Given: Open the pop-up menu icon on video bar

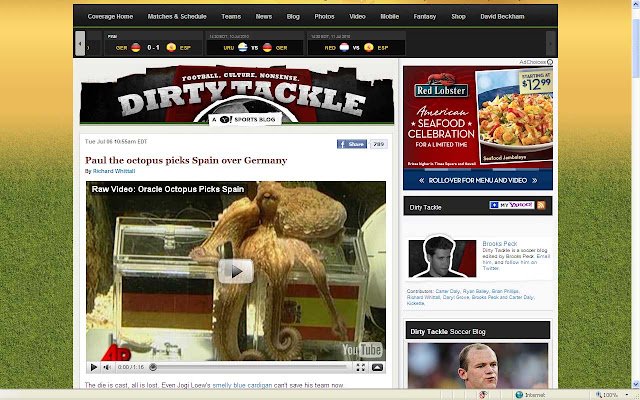Looking at the screenshot, I should coord(377,367).
